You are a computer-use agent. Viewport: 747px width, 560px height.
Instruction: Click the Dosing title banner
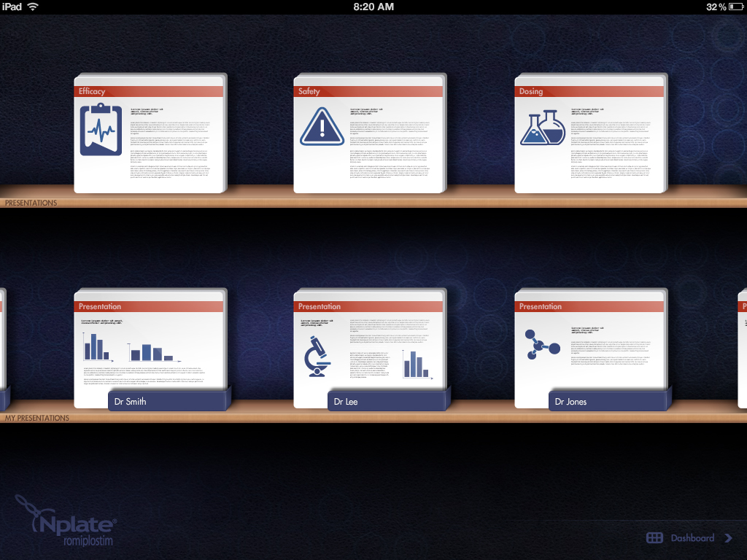589,91
